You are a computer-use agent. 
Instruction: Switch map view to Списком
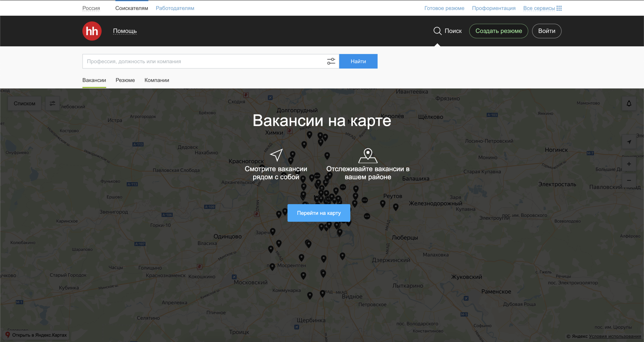(x=24, y=103)
